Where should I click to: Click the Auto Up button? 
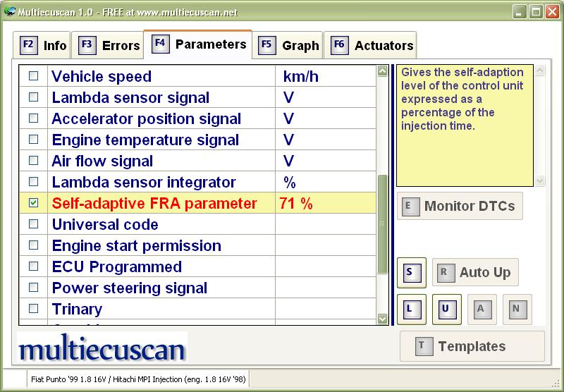475,272
